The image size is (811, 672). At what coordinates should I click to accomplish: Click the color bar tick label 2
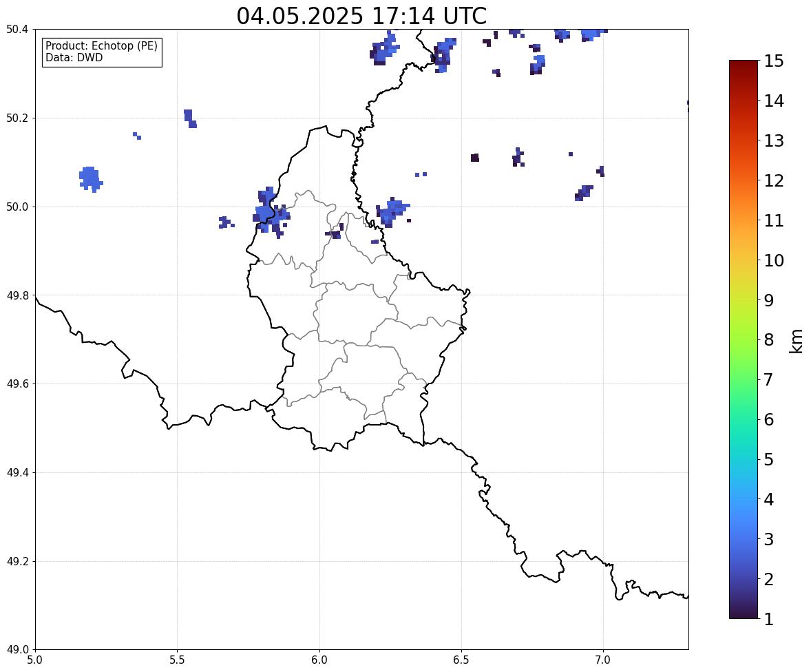[769, 579]
